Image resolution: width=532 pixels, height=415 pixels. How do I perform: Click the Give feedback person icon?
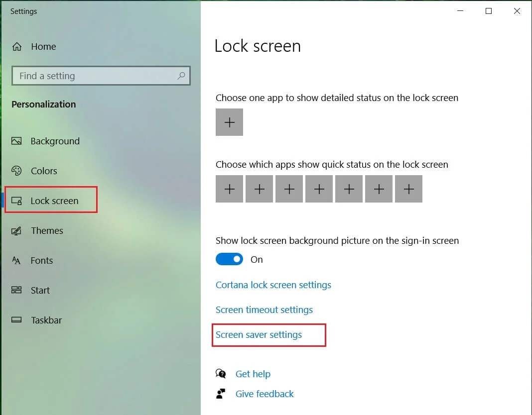pos(221,393)
